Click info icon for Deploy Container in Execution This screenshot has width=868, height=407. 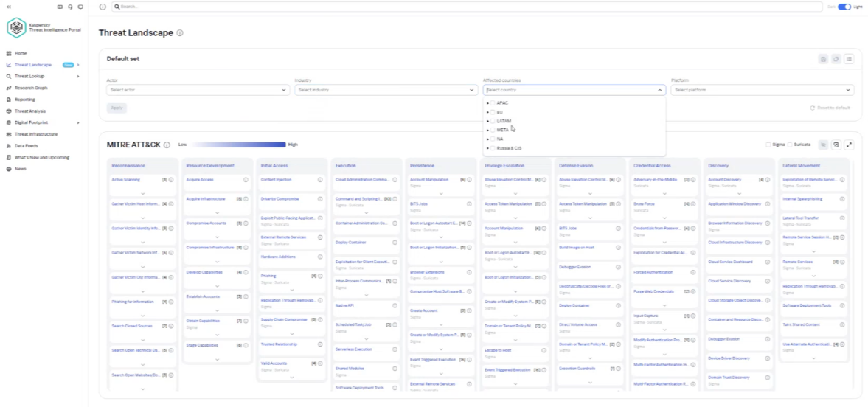[x=395, y=242]
